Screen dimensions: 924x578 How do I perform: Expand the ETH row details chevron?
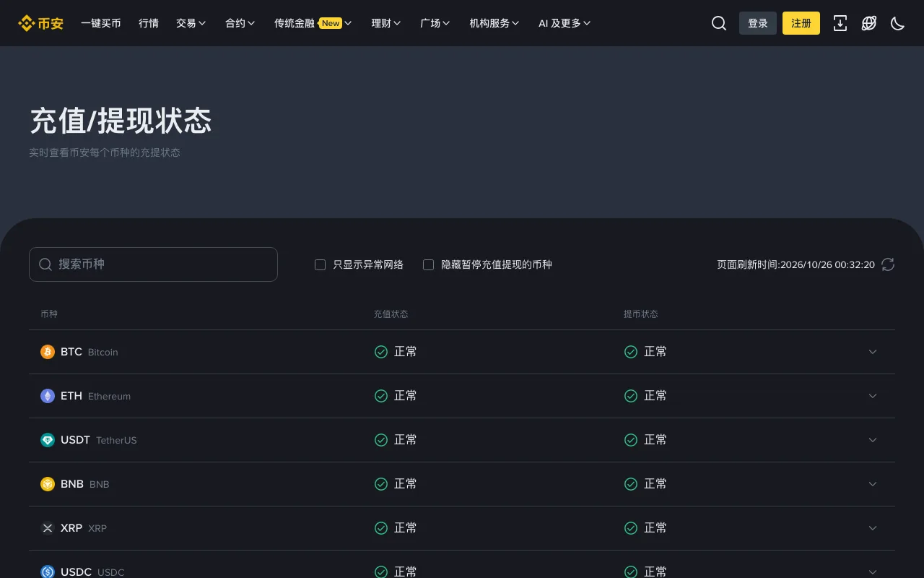873,396
